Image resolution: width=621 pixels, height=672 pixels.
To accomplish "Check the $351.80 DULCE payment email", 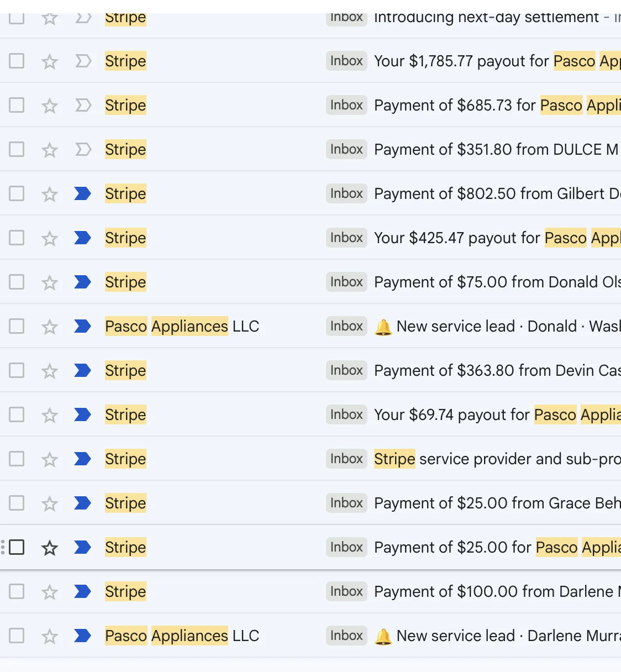I will point(17,149).
